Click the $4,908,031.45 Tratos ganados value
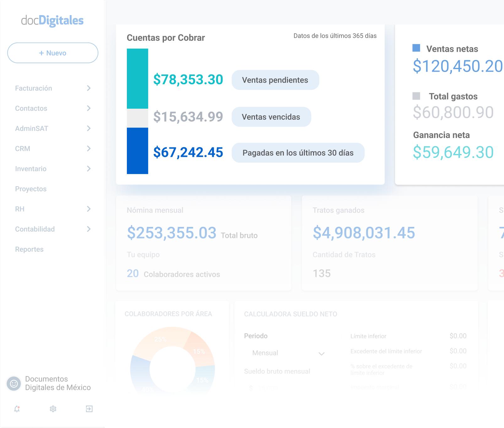The image size is (504, 428). coord(364,233)
